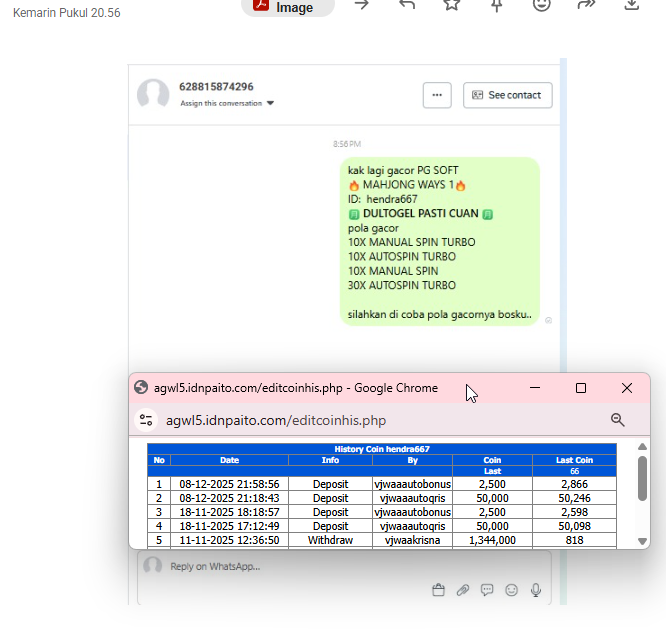
Task: Minimize the Google Chrome popup window
Action: click(x=535, y=388)
